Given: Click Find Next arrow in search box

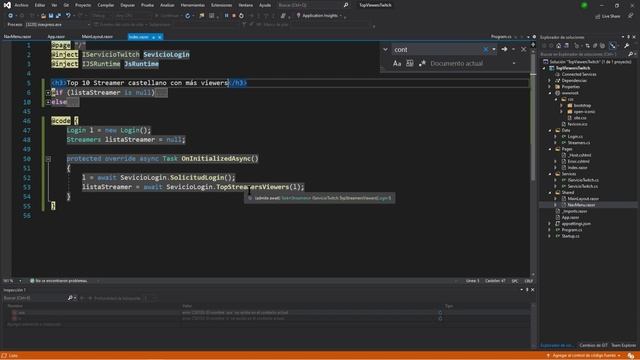Looking at the screenshot, I should pos(504,49).
